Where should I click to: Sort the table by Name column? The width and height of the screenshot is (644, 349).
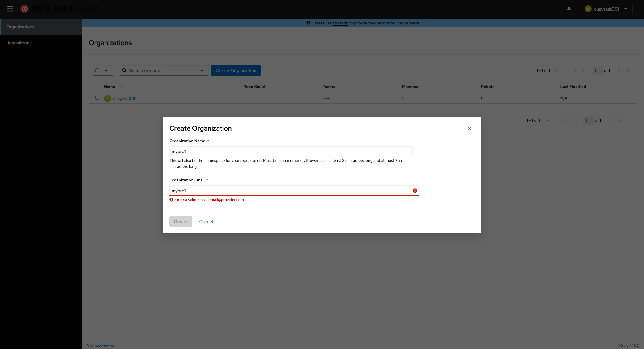click(122, 86)
